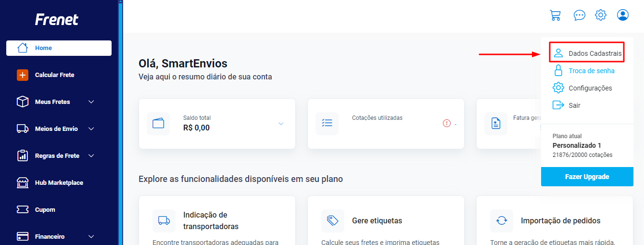Click the wallet icon on Saldo total
This screenshot has width=644, height=245.
158,123
